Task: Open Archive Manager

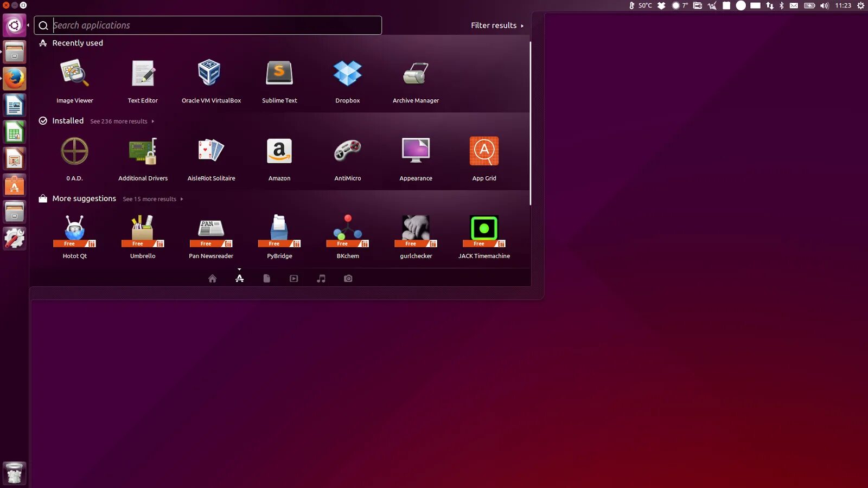Action: pyautogui.click(x=416, y=74)
